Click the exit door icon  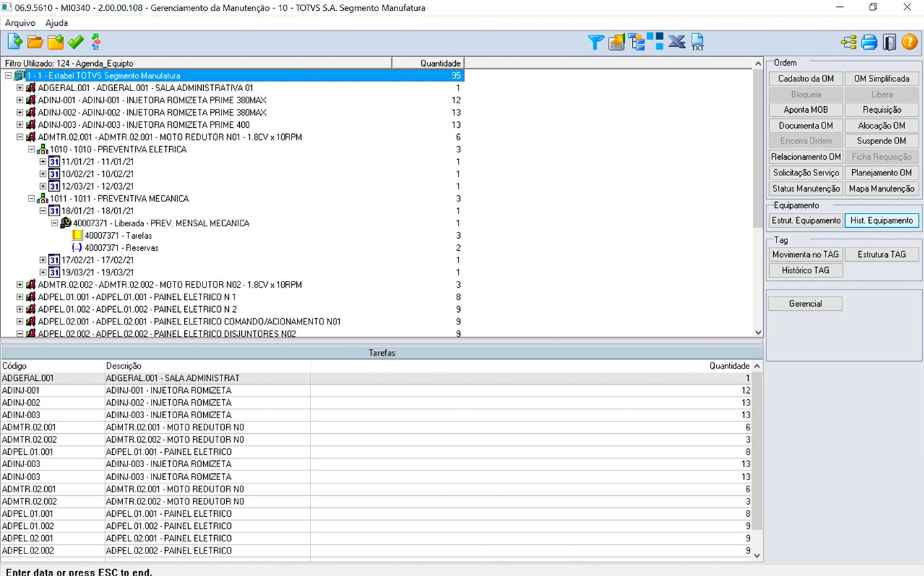pyautogui.click(x=889, y=42)
